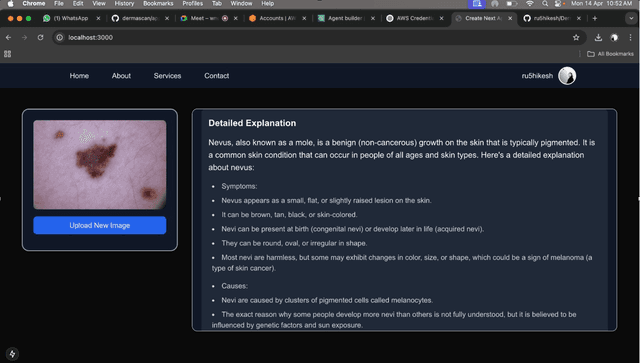Click the Detailed Explanation heading

tap(252, 123)
